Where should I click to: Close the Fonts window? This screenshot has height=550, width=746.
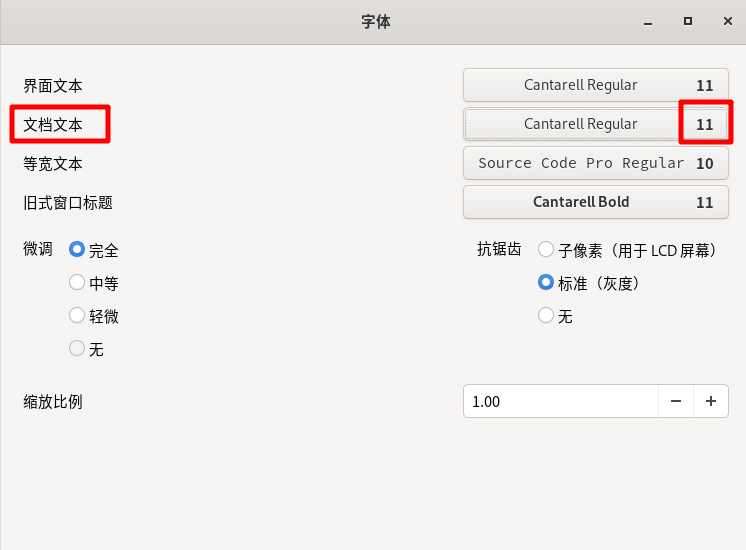[723, 21]
